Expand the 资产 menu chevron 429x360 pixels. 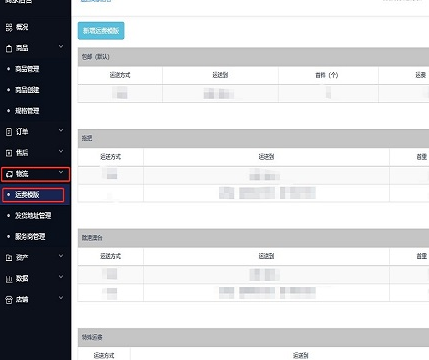point(61,256)
